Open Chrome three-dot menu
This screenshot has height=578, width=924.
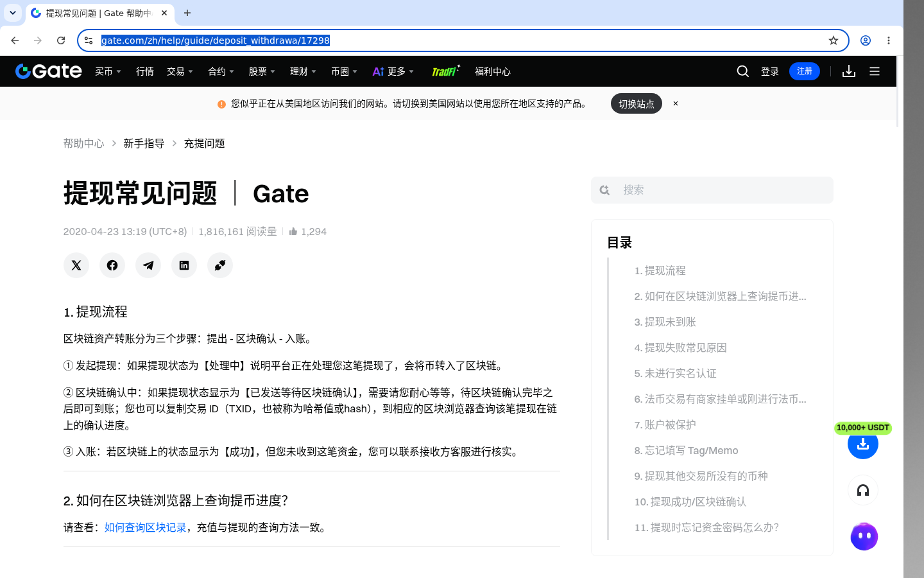point(889,40)
